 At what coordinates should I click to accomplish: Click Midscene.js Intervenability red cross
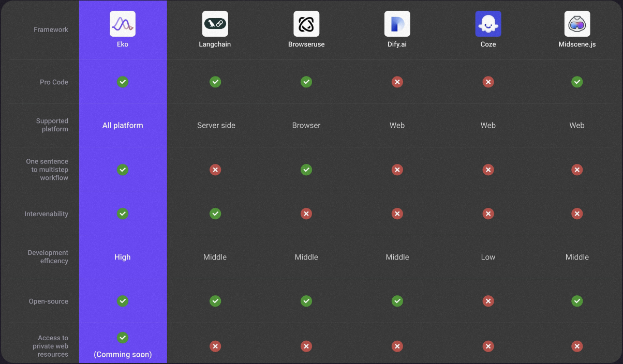pos(577,214)
